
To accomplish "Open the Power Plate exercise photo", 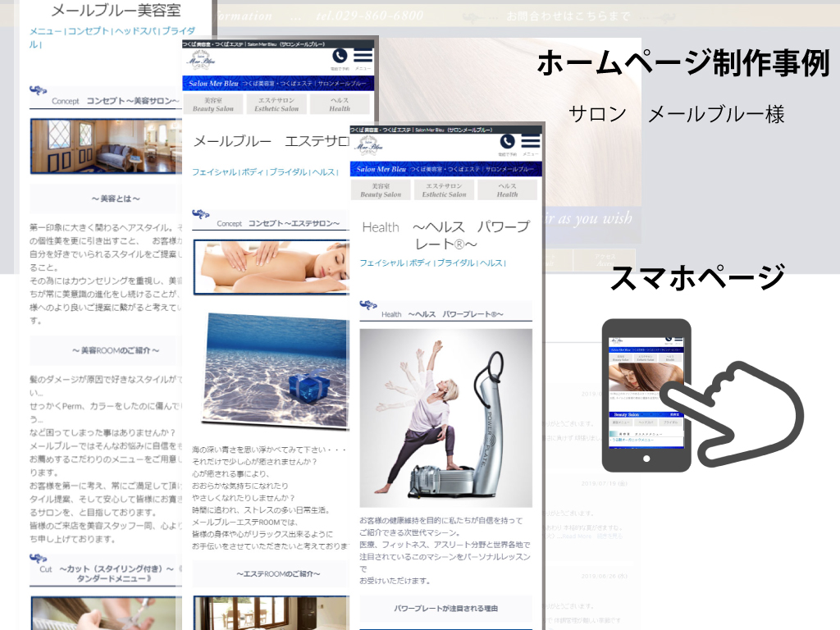I will click(445, 417).
